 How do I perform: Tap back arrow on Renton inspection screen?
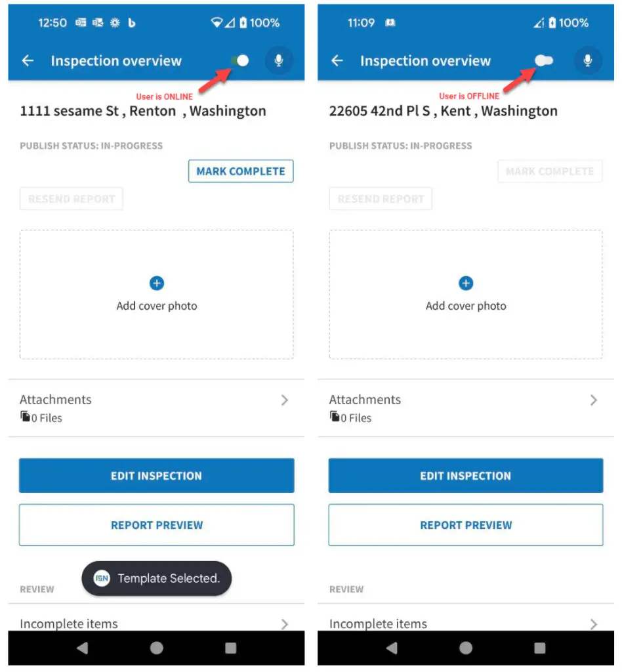click(x=28, y=61)
